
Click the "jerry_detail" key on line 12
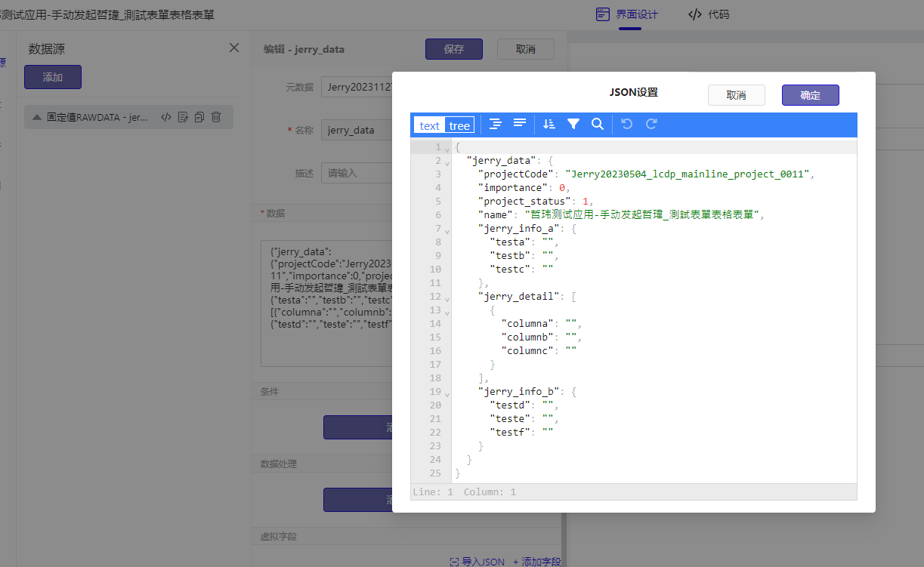tap(519, 296)
